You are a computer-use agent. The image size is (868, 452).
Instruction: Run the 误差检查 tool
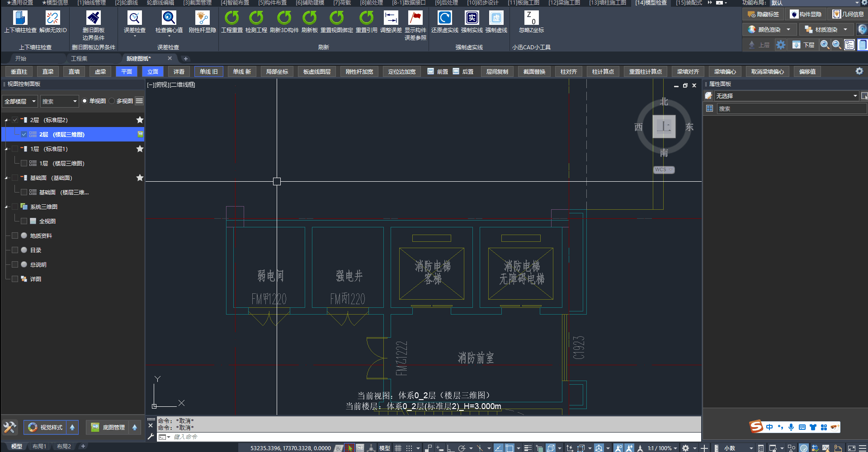coord(134,18)
